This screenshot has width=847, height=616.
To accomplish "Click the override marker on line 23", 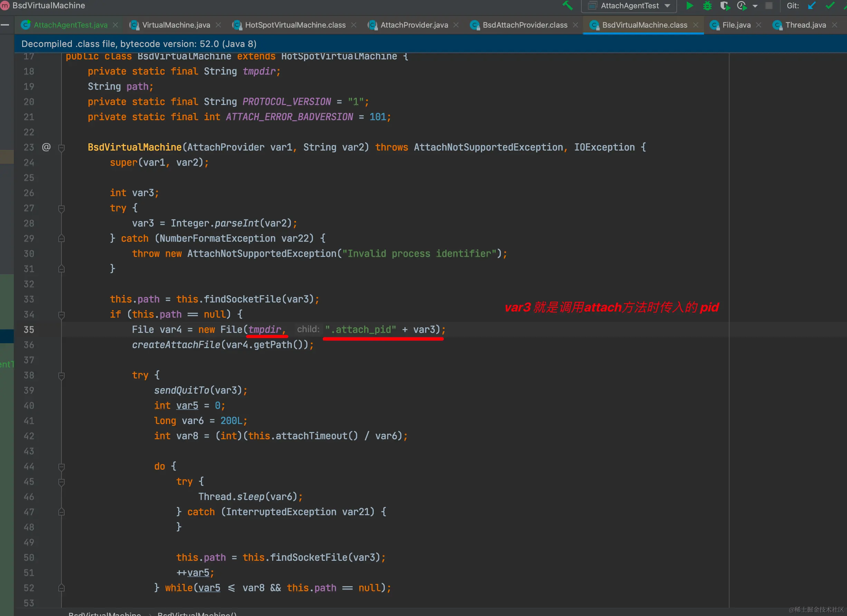I will pyautogui.click(x=46, y=147).
